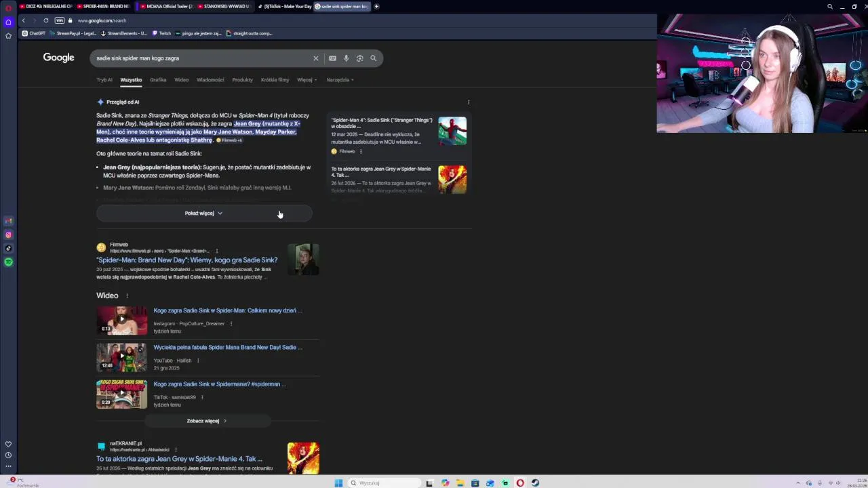
Task: Click the Windows taskbar search box
Action: (384, 483)
